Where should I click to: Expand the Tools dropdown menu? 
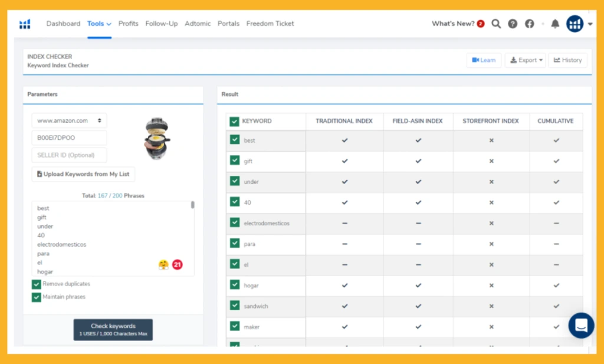(x=99, y=24)
